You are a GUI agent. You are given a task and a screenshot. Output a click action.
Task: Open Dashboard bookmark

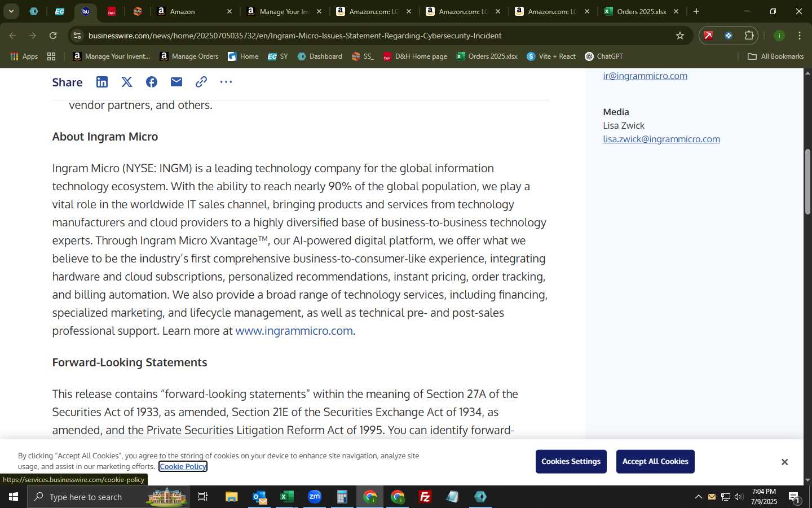[320, 56]
